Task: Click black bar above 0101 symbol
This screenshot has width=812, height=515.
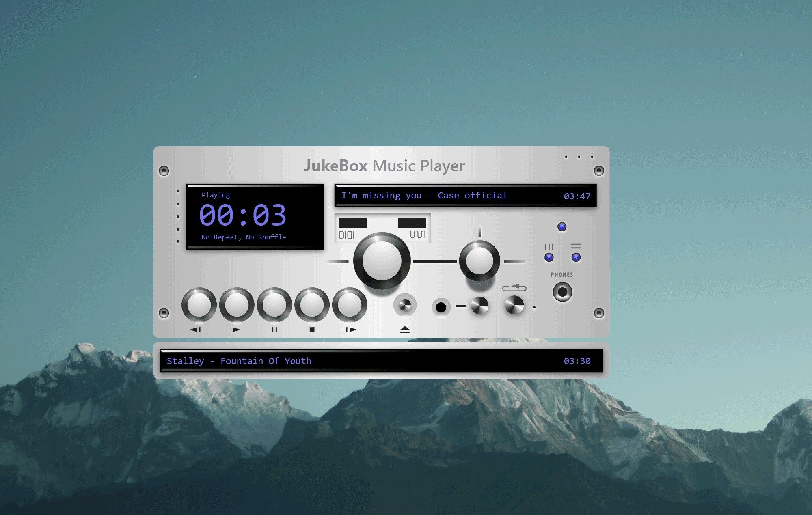Action: pyautogui.click(x=353, y=223)
